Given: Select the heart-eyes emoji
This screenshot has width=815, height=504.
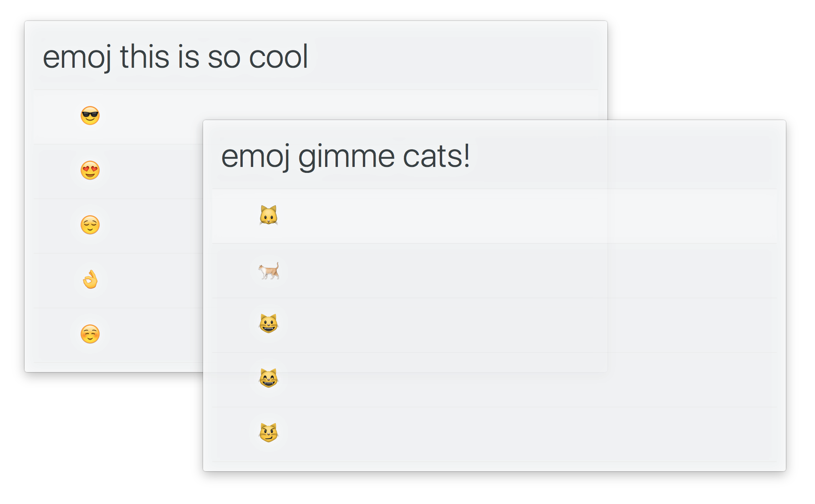Looking at the screenshot, I should point(91,171).
